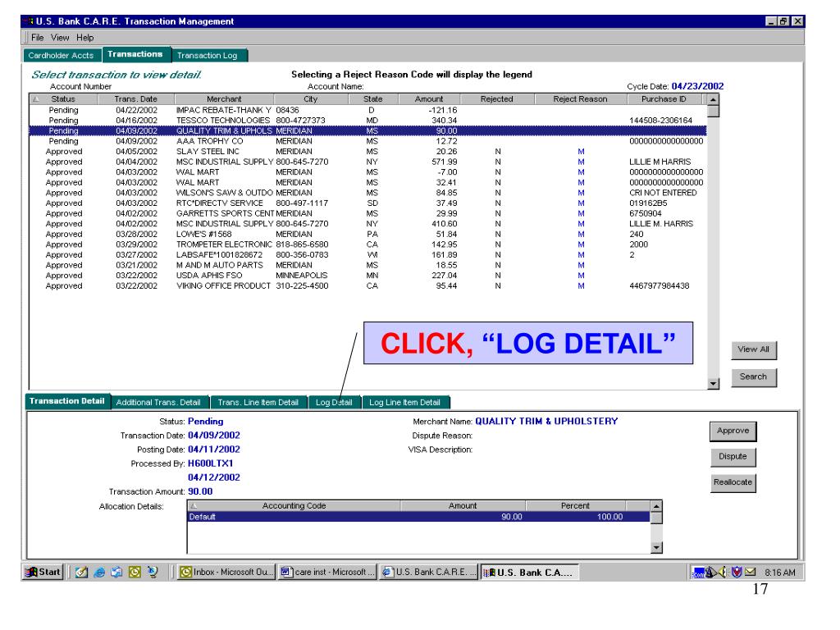
Task: Select the SLAY STEEL INC transaction row
Action: point(367,152)
